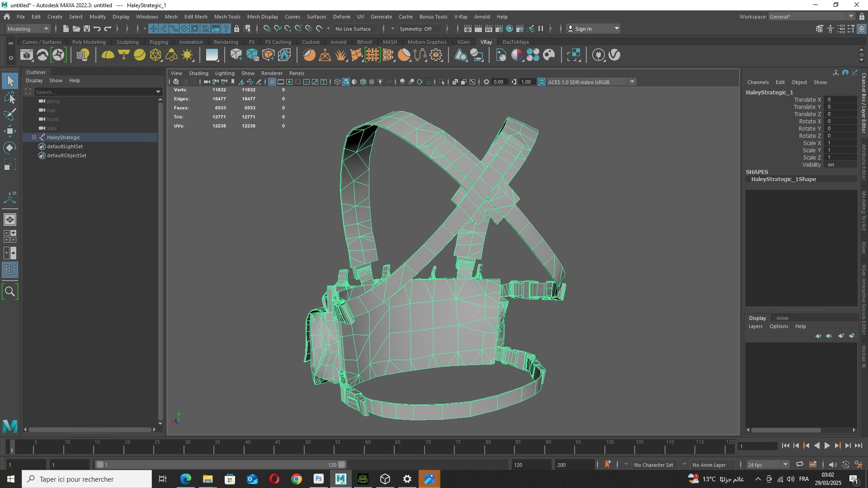Switch to the Poly Modeling shelf tab
Screen dimensions: 868x488
click(x=89, y=42)
